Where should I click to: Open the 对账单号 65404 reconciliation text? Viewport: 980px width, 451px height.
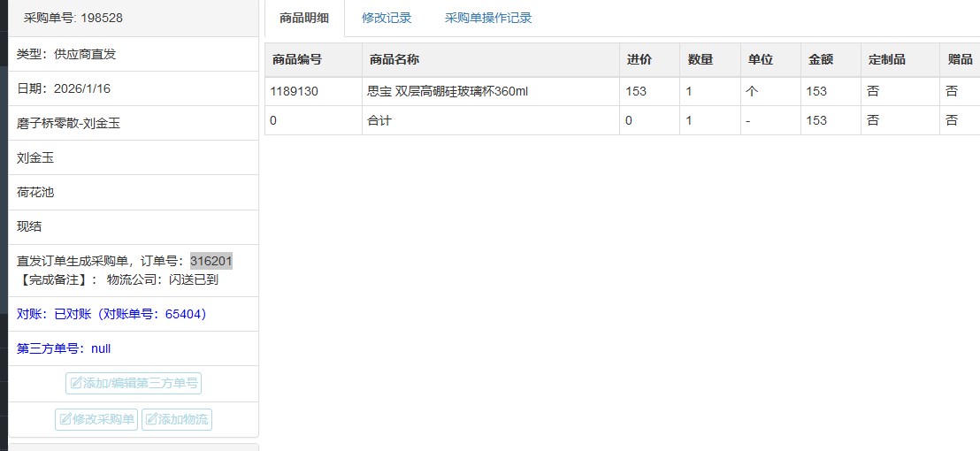point(111,314)
